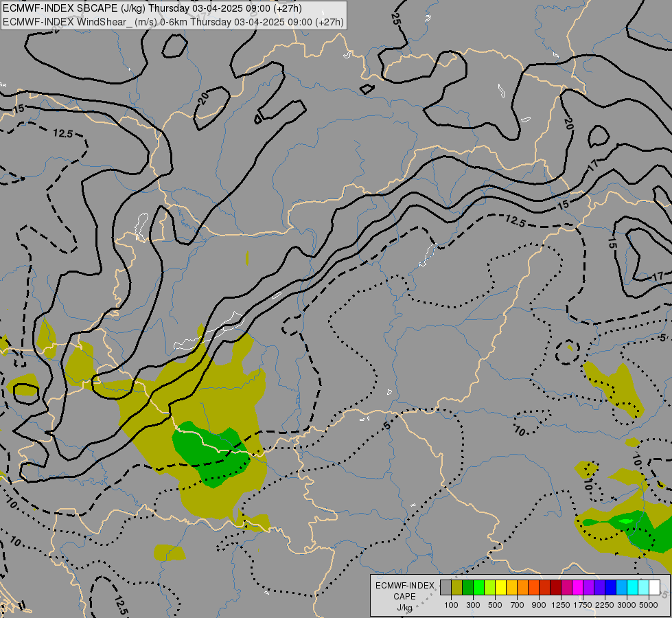672x618 pixels.
Task: Pick the magenta legend swatch
Action: click(577, 587)
